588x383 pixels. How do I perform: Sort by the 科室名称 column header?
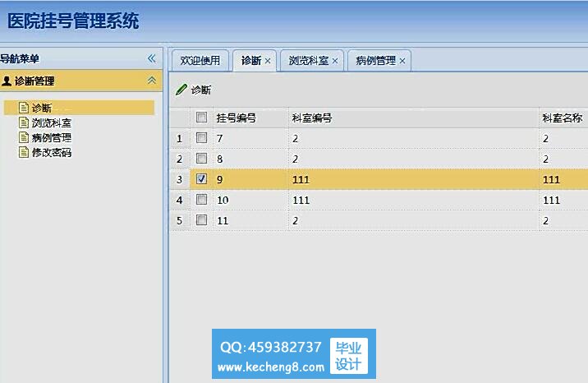[x=563, y=118]
